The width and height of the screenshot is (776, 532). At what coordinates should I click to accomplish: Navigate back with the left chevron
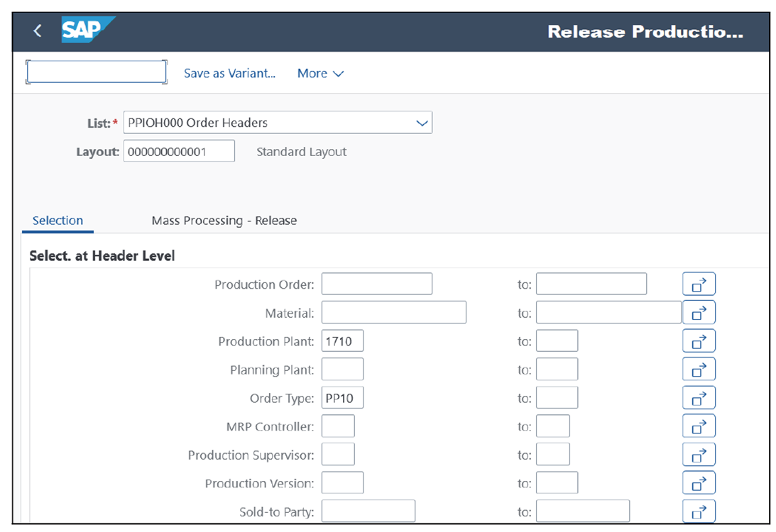coord(36,31)
